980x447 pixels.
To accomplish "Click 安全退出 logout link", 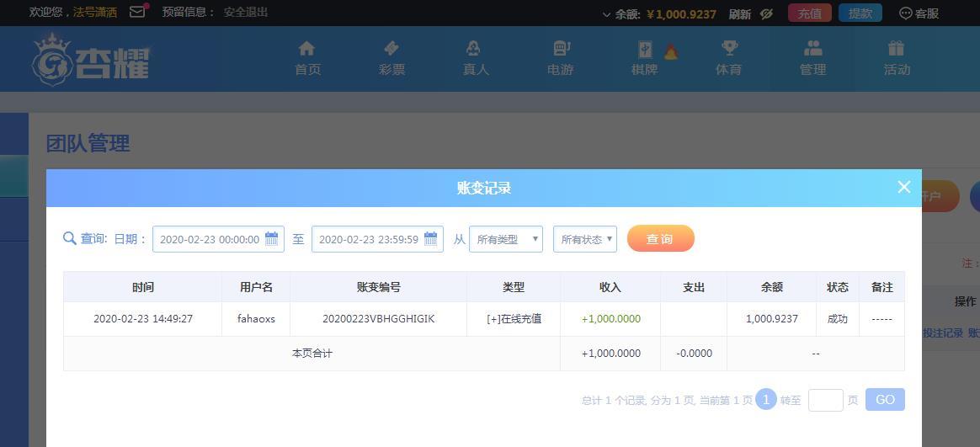I will [246, 12].
